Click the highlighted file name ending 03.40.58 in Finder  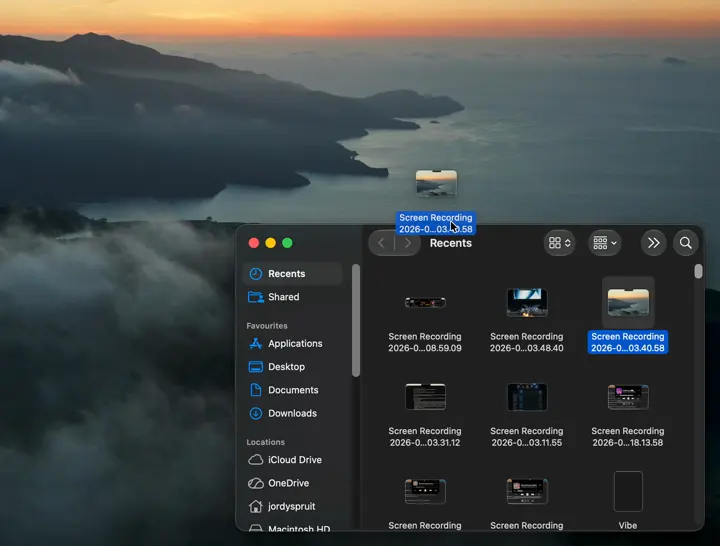(628, 343)
